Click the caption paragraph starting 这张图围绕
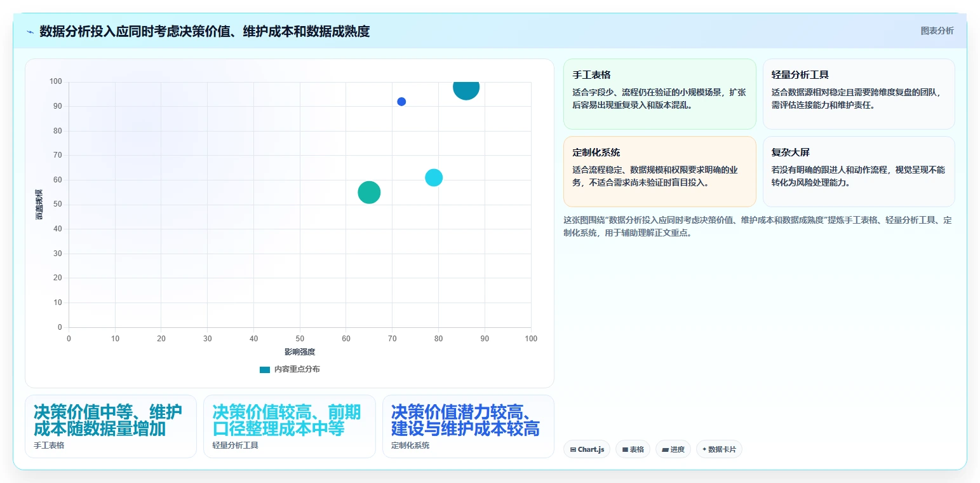The height and width of the screenshot is (483, 980). (757, 226)
